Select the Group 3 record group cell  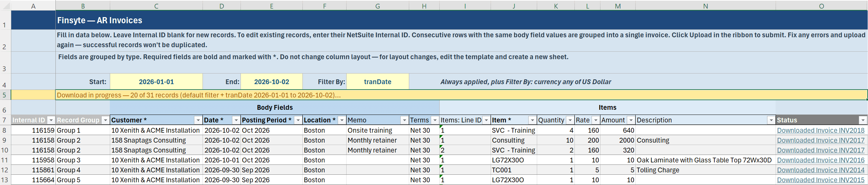click(x=83, y=160)
